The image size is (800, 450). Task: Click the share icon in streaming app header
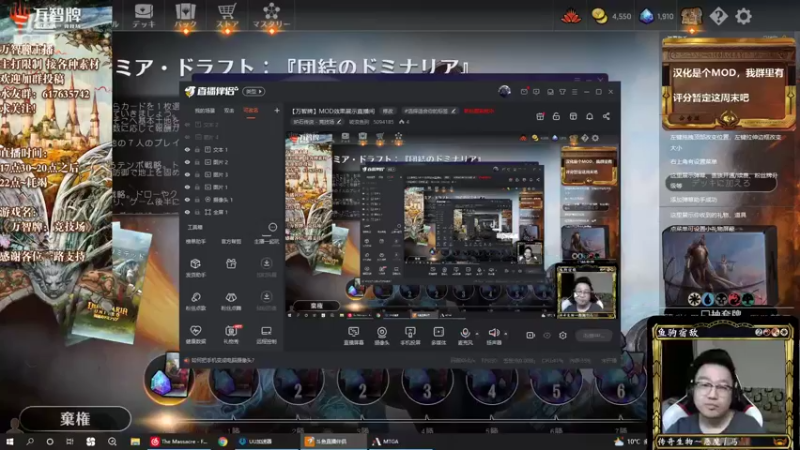606,116
